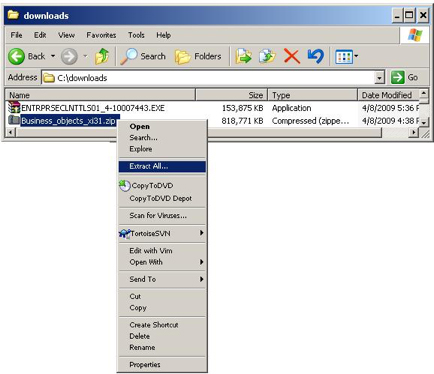This screenshot has height=374, width=434.
Task: Click the WinRAR icon of the EXE file
Action: [x=14, y=107]
